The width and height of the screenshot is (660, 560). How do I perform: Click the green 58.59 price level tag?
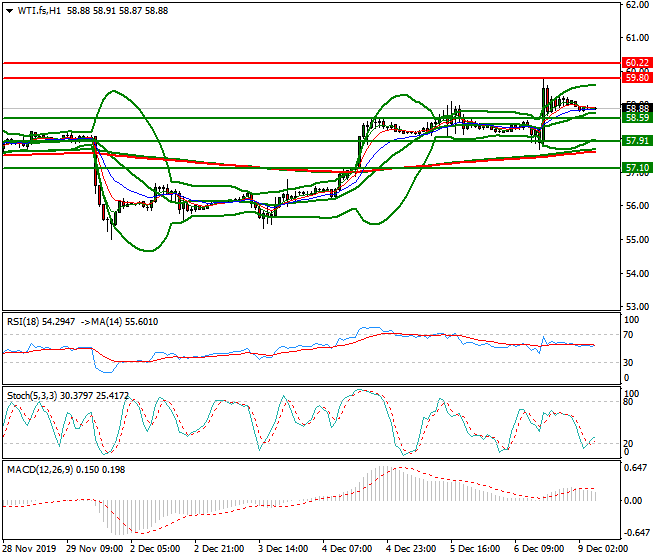(x=637, y=118)
